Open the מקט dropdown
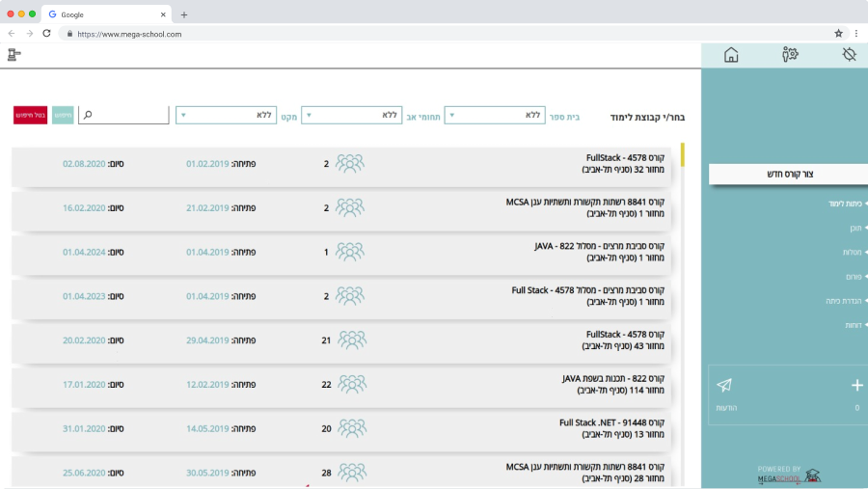 (226, 115)
